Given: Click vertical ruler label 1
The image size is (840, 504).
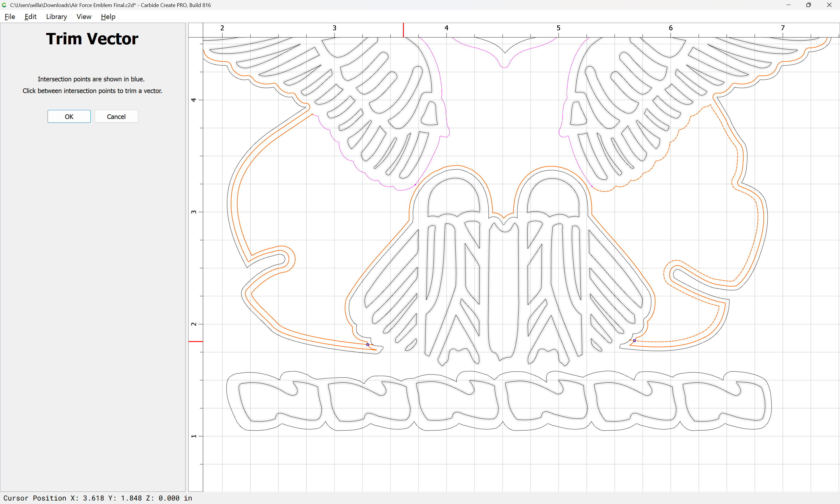Looking at the screenshot, I should tap(194, 436).
